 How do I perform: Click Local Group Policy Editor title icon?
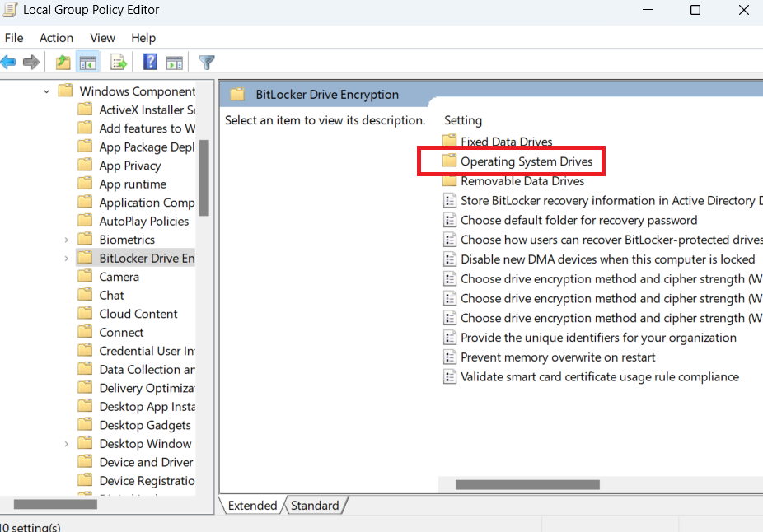(10, 10)
